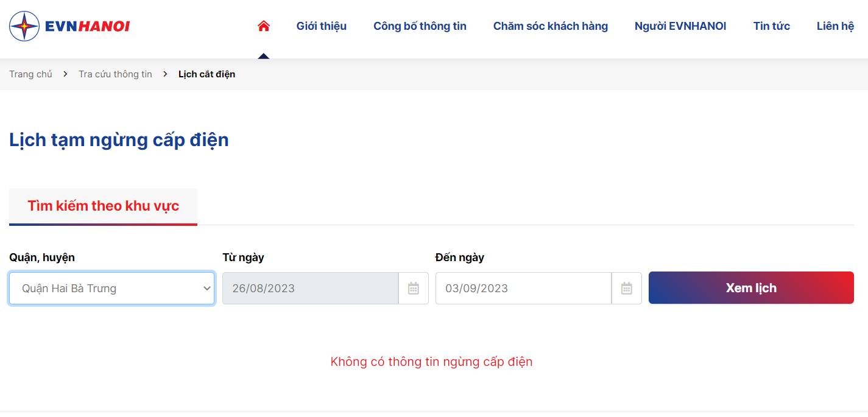
Task: Follow the Trang chủ breadcrumb link
Action: [x=30, y=74]
